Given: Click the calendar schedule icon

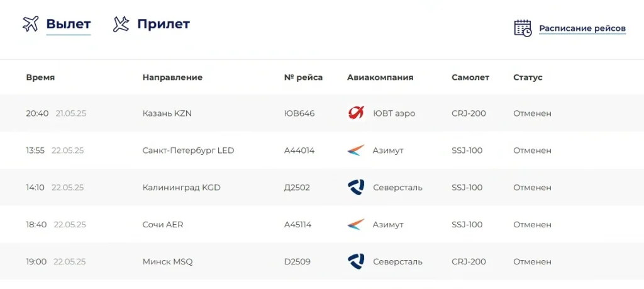Looking at the screenshot, I should point(523,28).
